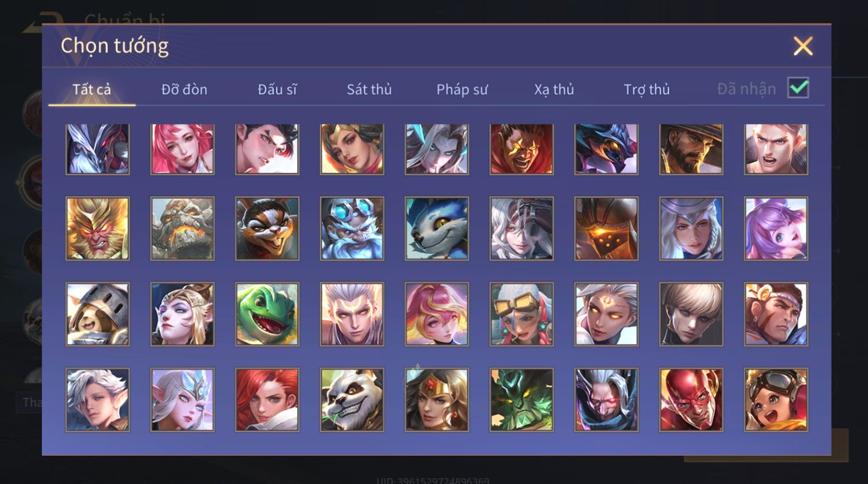Switch to the Đỡ đòn tab
Image resolution: width=868 pixels, height=484 pixels.
[x=184, y=89]
